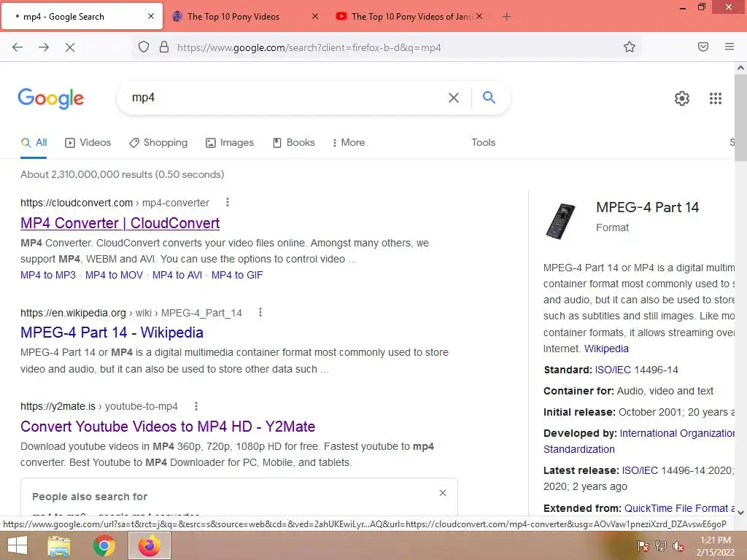
Task: Open the Google apps grid
Action: click(716, 98)
